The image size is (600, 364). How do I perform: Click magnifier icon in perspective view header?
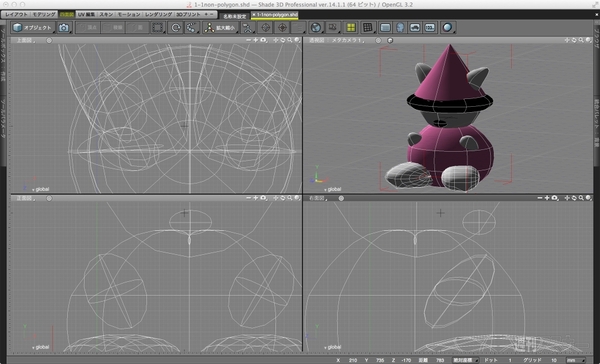pos(581,40)
